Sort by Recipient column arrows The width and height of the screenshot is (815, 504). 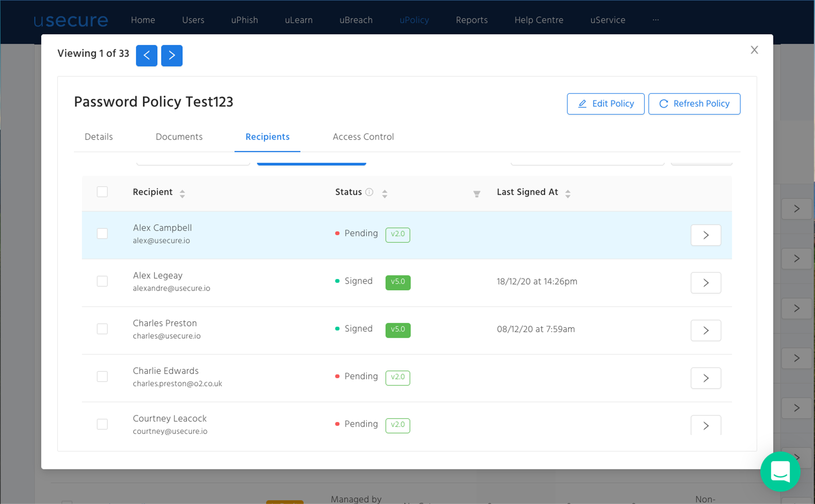coord(182,194)
